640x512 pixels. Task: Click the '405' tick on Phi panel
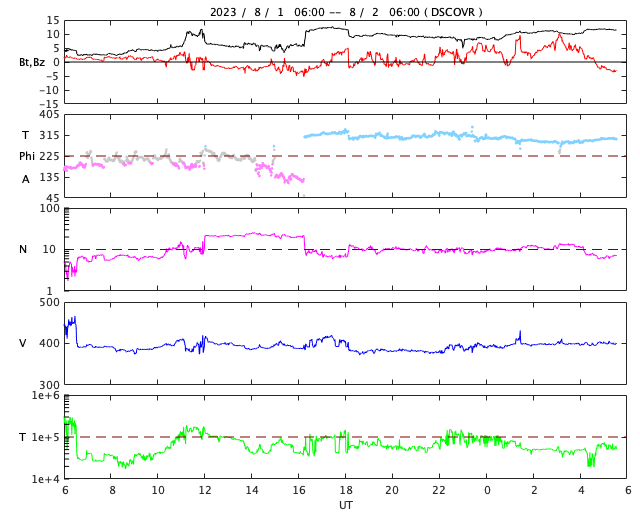[x=49, y=115]
